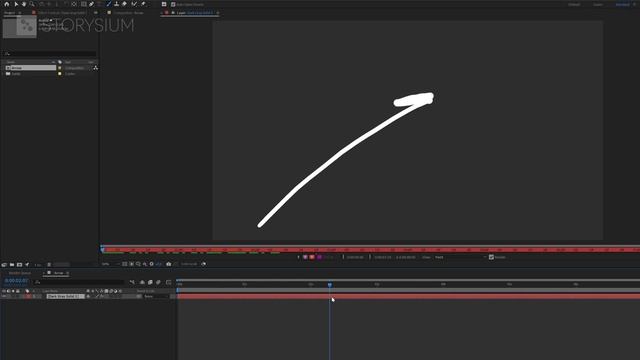Select the Arrow tab in the Timeline panel
This screenshot has width=640, height=360.
[x=58, y=273]
